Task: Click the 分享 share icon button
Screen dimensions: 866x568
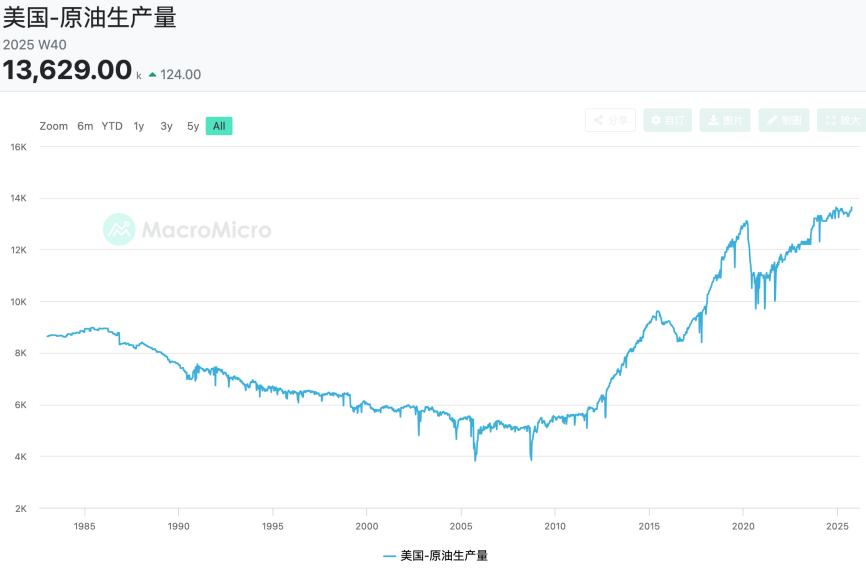Action: [x=610, y=120]
